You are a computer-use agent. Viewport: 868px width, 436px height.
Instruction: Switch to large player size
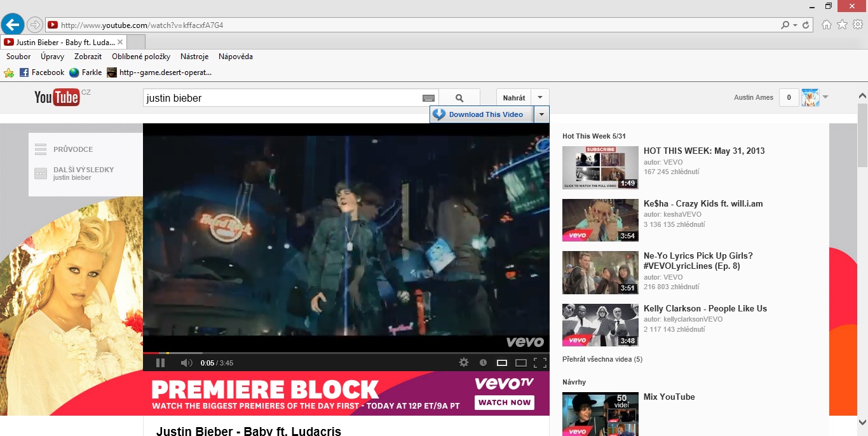tap(521, 363)
